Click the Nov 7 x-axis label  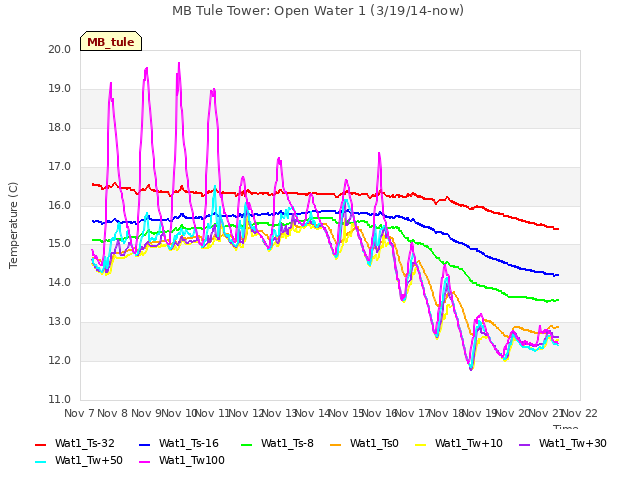coord(79,413)
